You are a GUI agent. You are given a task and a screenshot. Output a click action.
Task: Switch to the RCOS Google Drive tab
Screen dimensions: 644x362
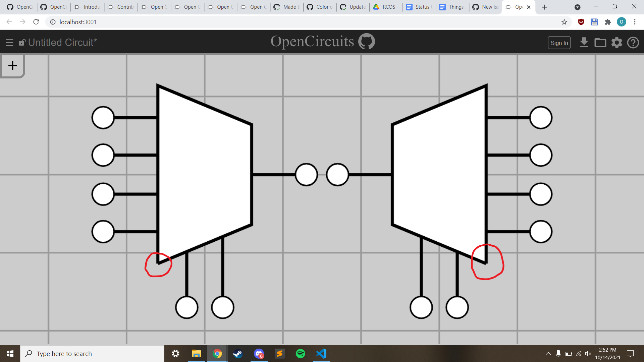coord(386,7)
